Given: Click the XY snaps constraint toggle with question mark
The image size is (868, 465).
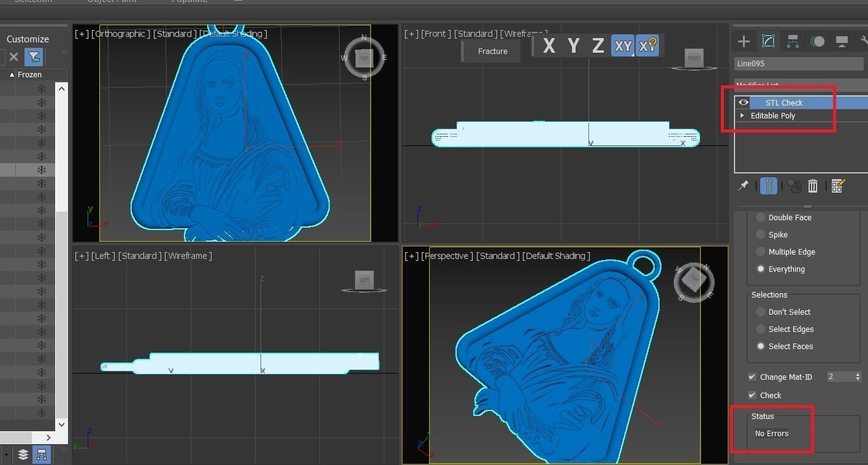Looking at the screenshot, I should click(x=647, y=46).
